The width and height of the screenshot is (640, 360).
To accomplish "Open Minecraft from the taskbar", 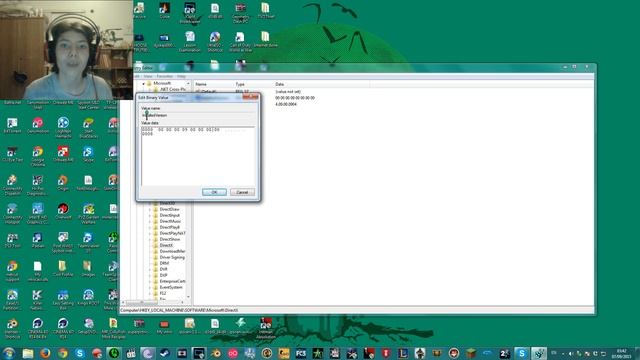I will click(471, 353).
